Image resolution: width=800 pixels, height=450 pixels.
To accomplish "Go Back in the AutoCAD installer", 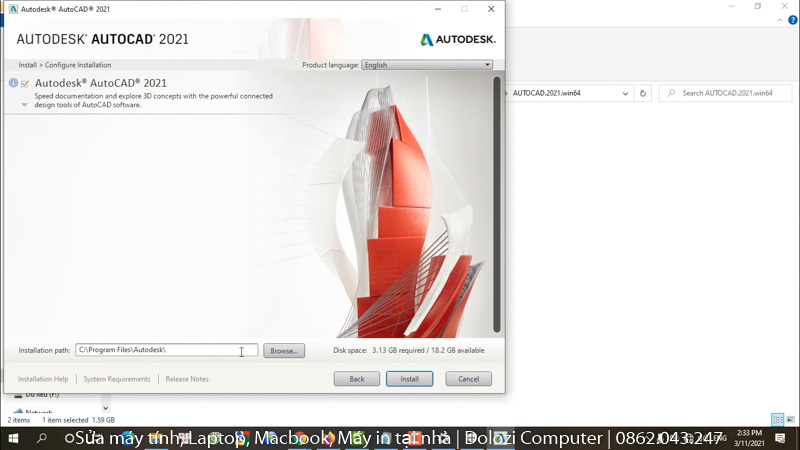I will coord(357,379).
